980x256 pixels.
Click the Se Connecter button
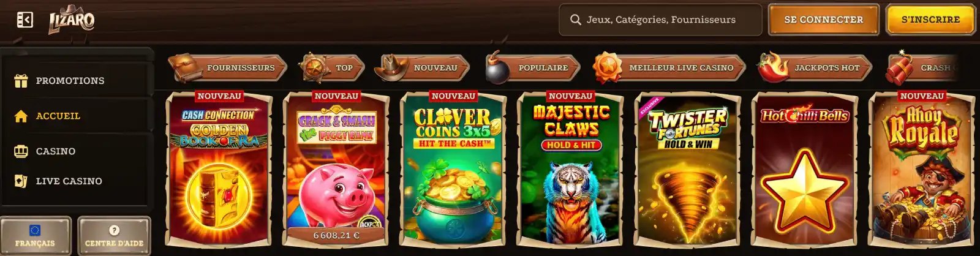point(824,20)
